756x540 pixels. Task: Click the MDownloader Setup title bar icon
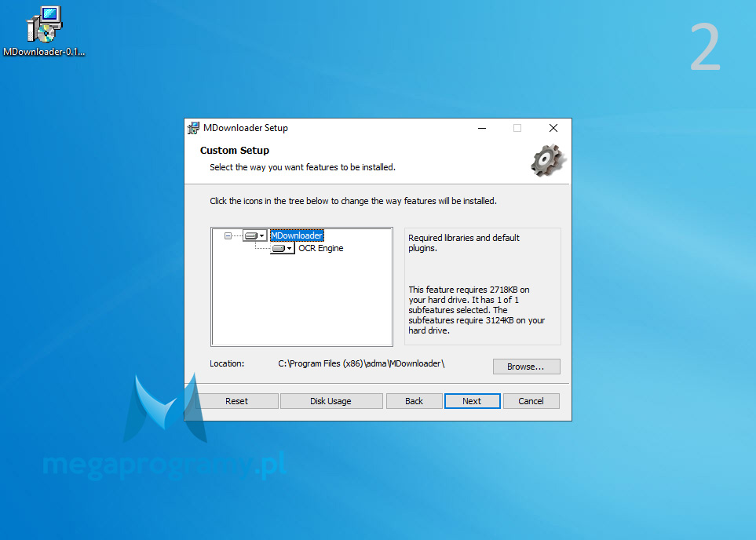[193, 128]
